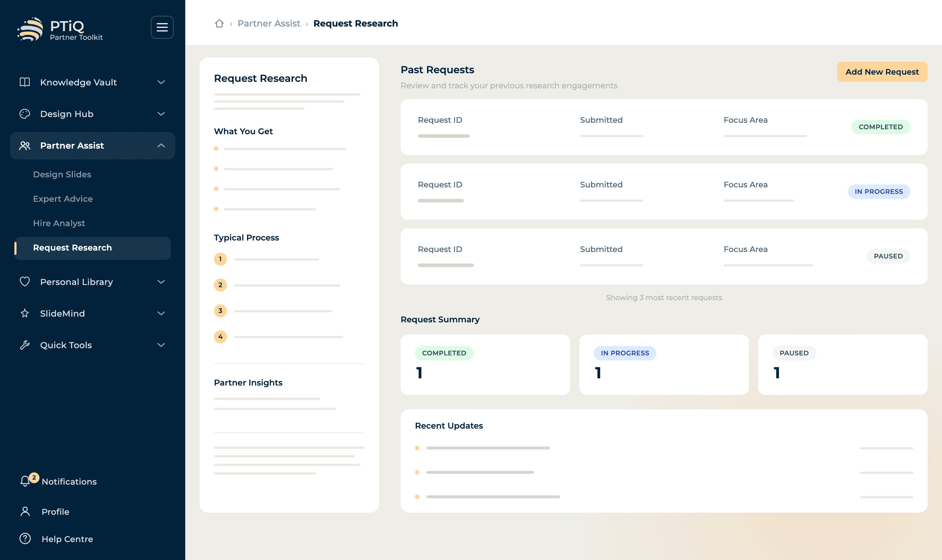
Task: Open the PAUSED past request row
Action: click(x=664, y=256)
